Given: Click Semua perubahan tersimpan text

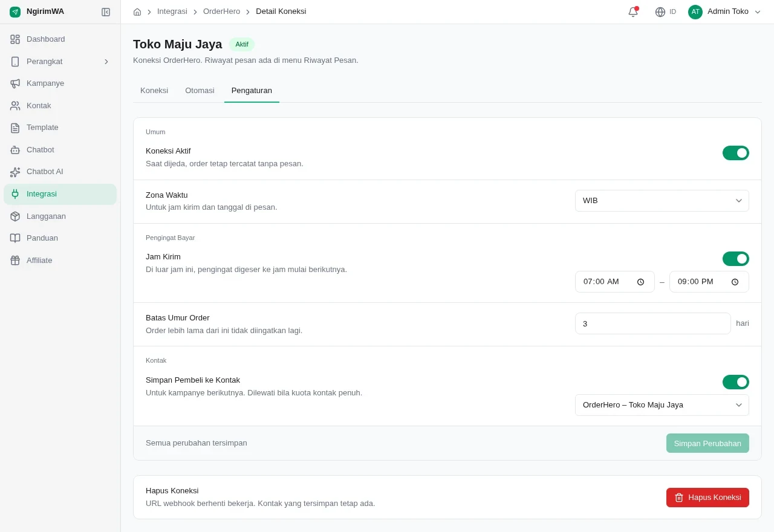Looking at the screenshot, I should coord(197,443).
